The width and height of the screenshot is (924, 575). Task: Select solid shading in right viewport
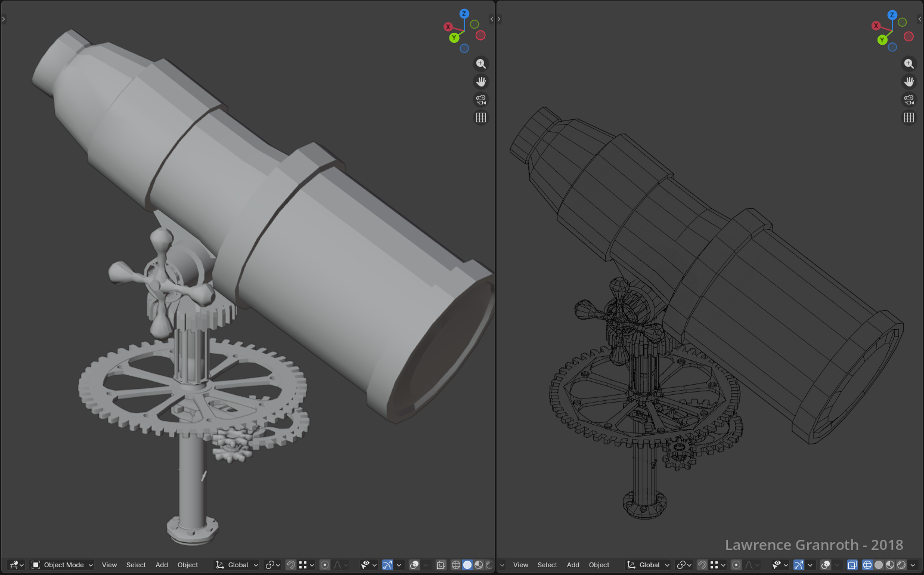(879, 565)
